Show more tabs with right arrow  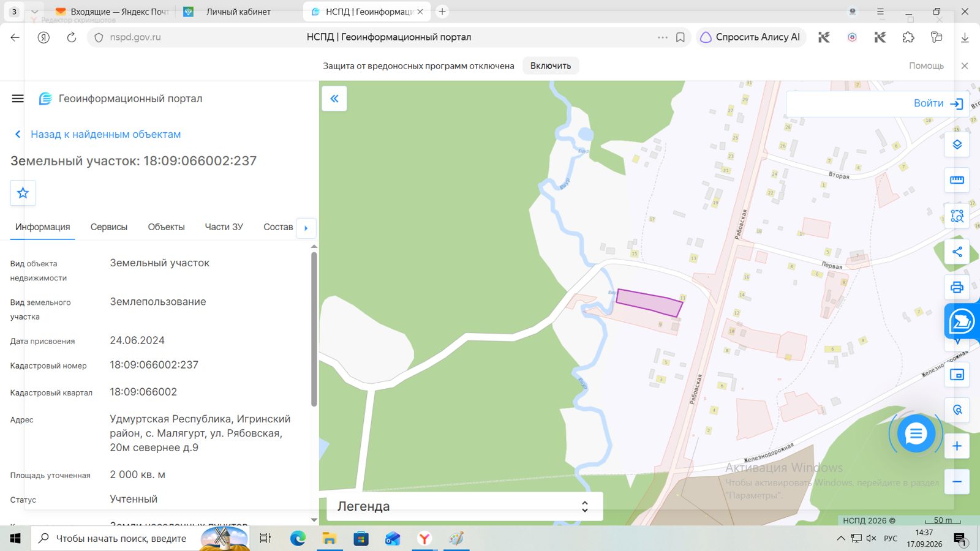tap(306, 228)
